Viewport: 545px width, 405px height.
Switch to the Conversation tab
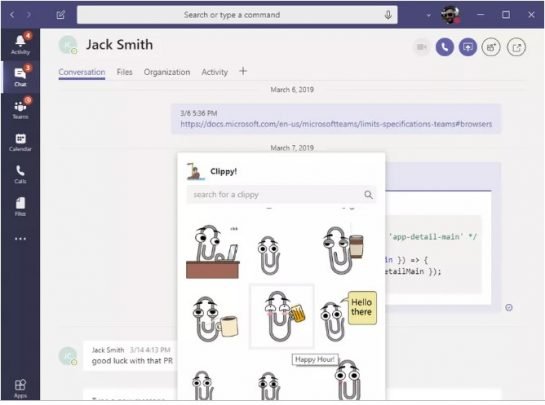pos(82,72)
